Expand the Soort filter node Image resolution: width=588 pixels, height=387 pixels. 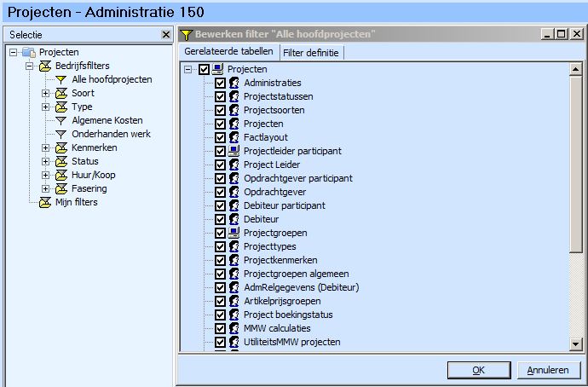[x=45, y=94]
